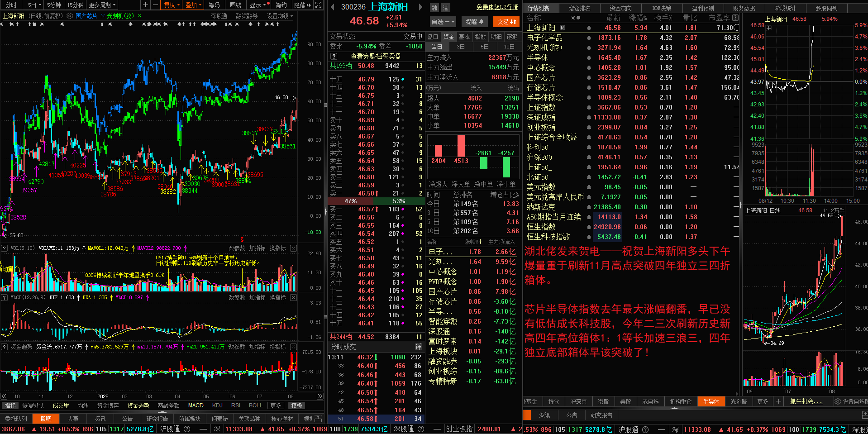This screenshot has width=868, height=434.
Task: Click the 融 margin-trading badge
Action: [x=434, y=8]
